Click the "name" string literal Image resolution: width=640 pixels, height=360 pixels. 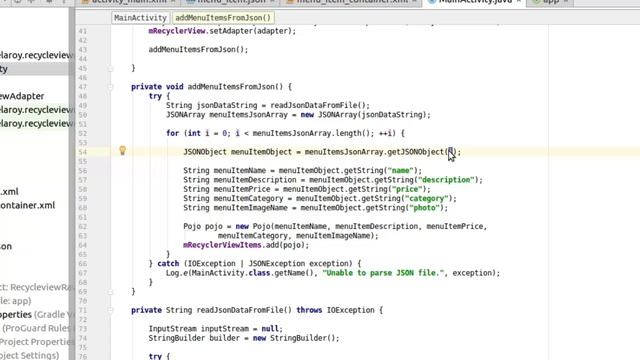[x=400, y=171]
